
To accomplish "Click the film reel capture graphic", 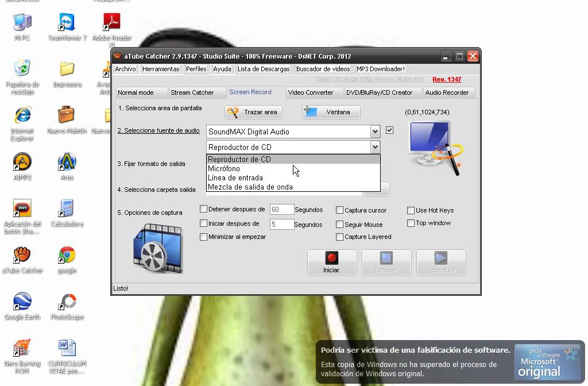I will click(158, 248).
